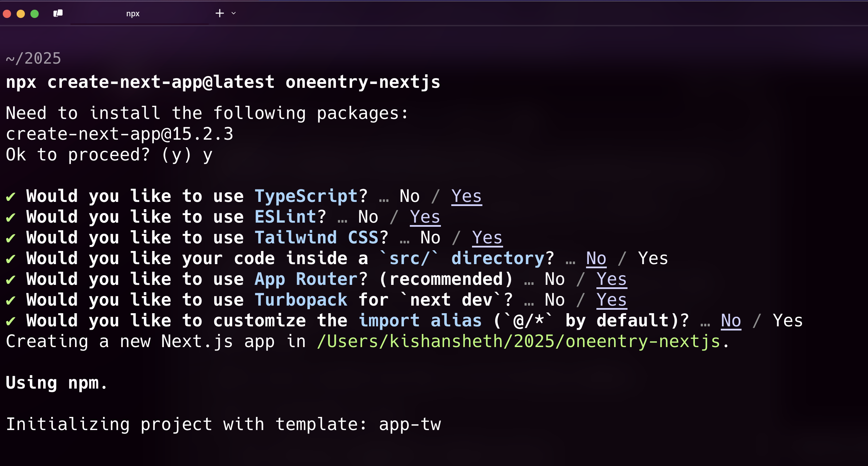
Task: Click the 'Using npm.' line
Action: (x=57, y=383)
